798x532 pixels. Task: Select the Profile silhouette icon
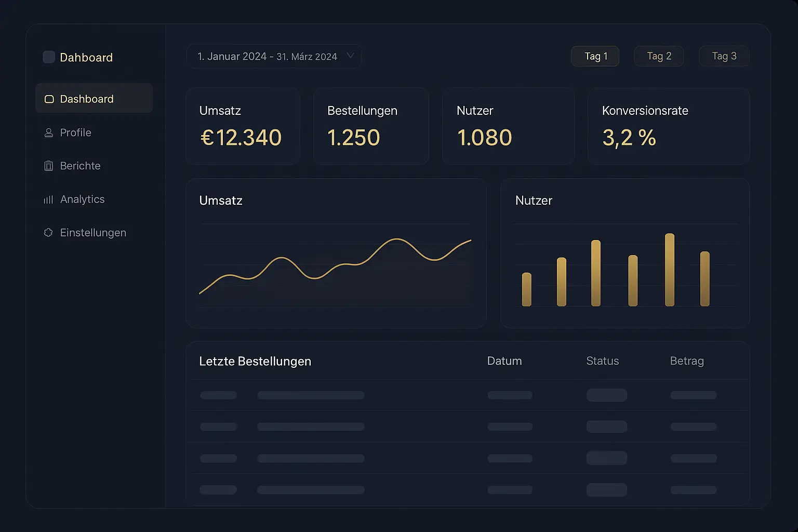49,132
